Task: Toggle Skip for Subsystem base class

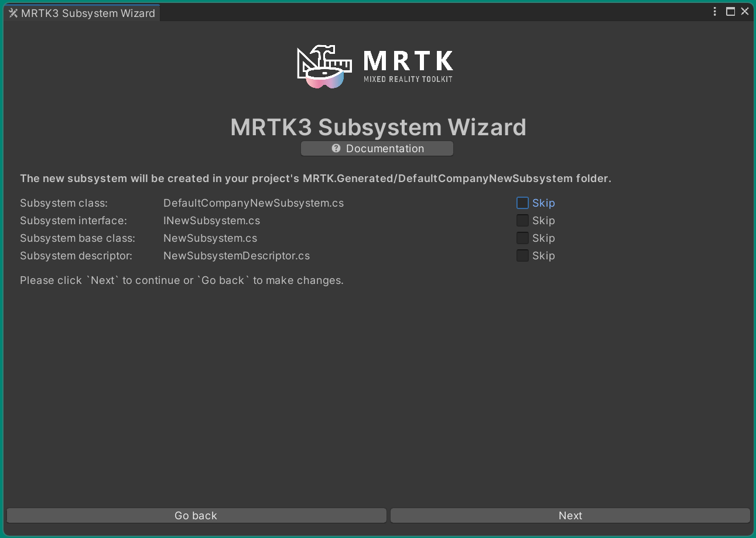Action: tap(522, 238)
